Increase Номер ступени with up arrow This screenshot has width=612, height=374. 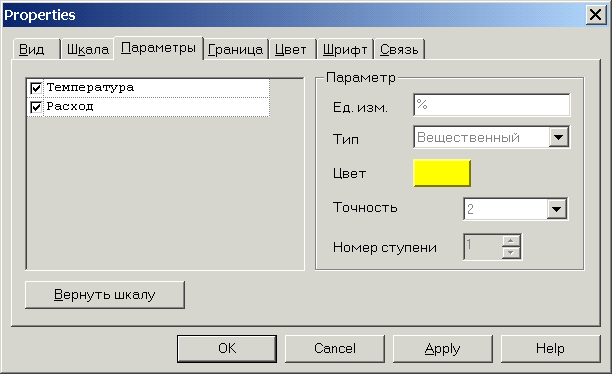tap(511, 241)
